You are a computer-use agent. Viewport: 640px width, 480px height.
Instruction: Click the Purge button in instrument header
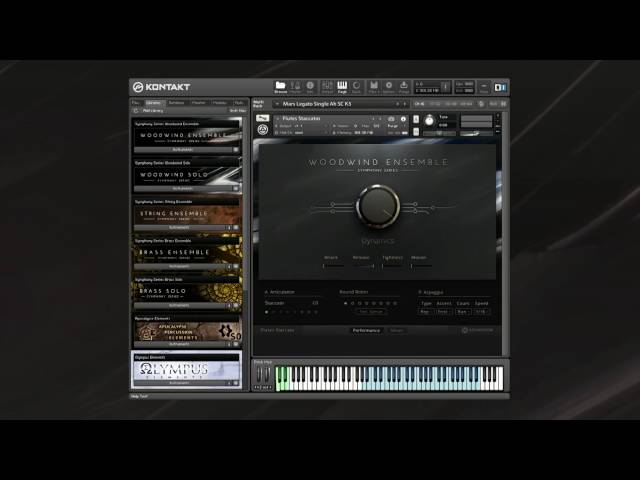coord(393,126)
